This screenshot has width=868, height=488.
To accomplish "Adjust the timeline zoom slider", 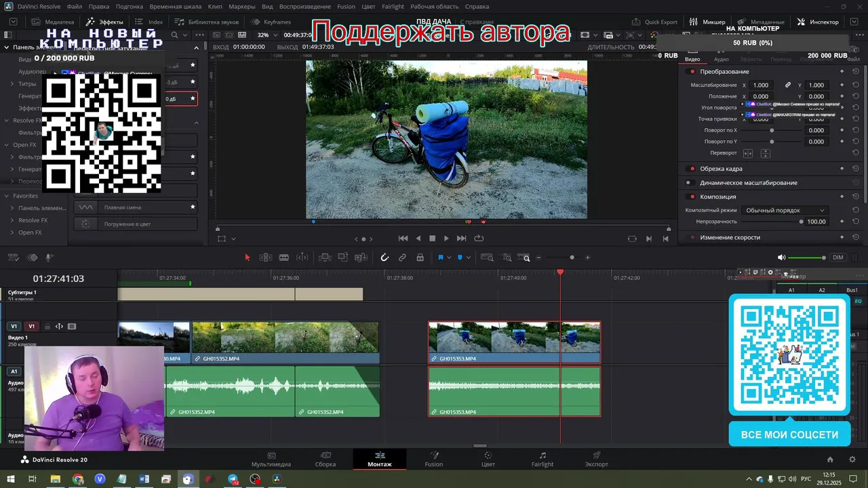I will point(572,258).
